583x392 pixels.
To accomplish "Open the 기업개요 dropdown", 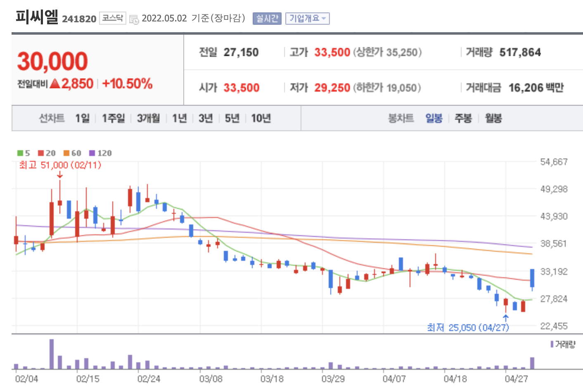I will [308, 19].
